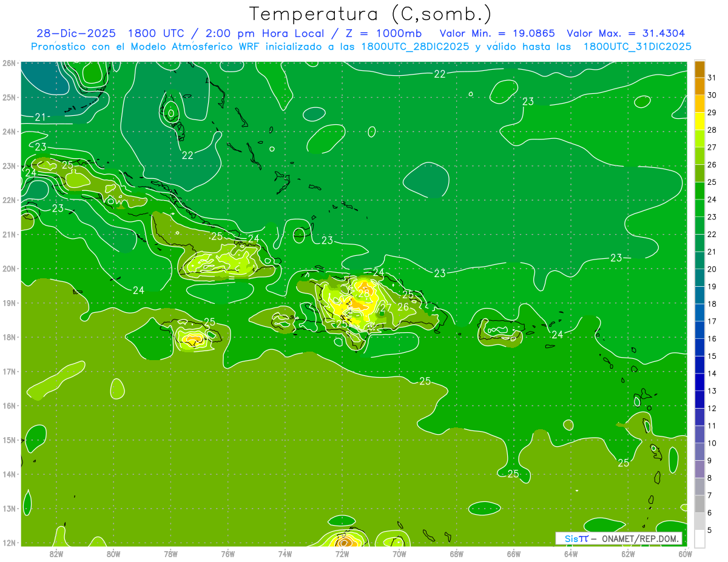The height and width of the screenshot is (562, 728).
Task: Click longitude label '62W'
Action: [x=628, y=554]
